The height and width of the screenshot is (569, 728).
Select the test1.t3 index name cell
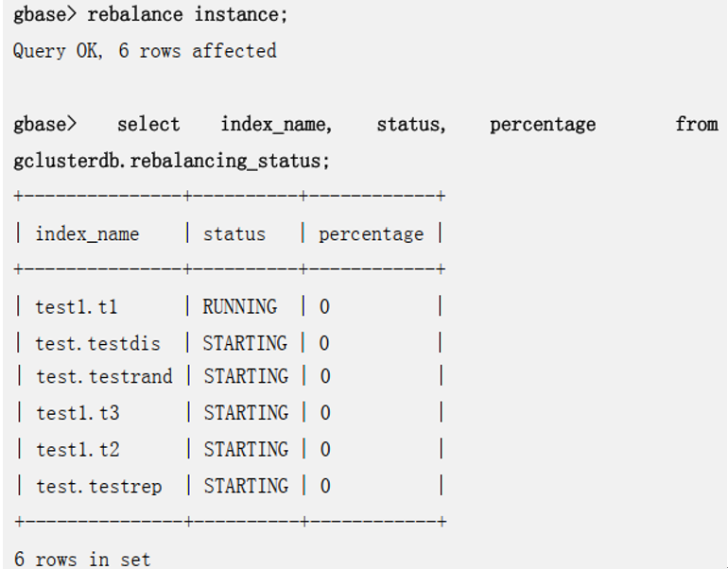coord(78,413)
